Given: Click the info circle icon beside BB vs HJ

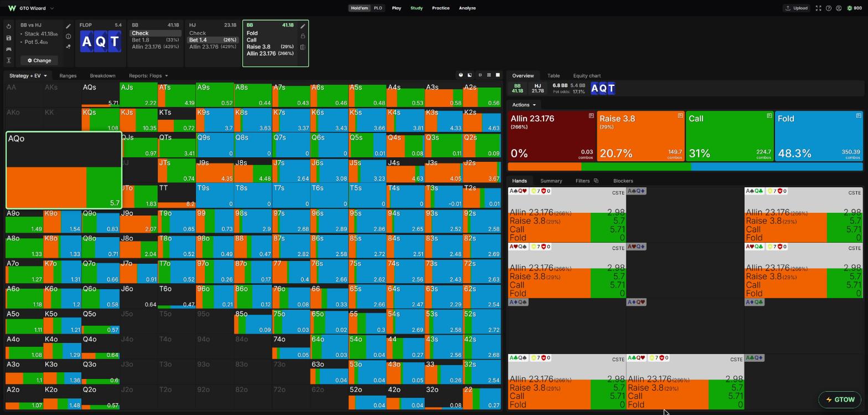Looking at the screenshot, I should click(x=68, y=37).
